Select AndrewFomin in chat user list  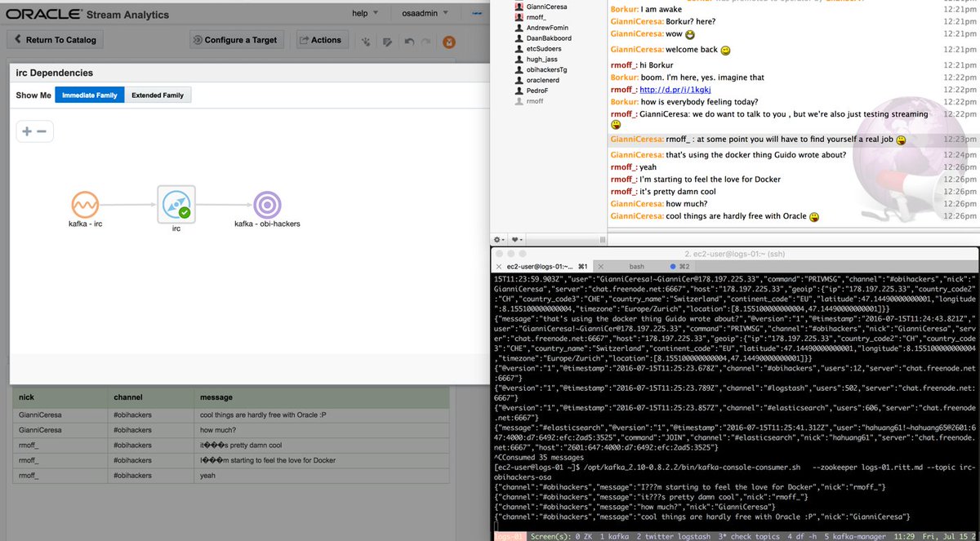coord(542,28)
